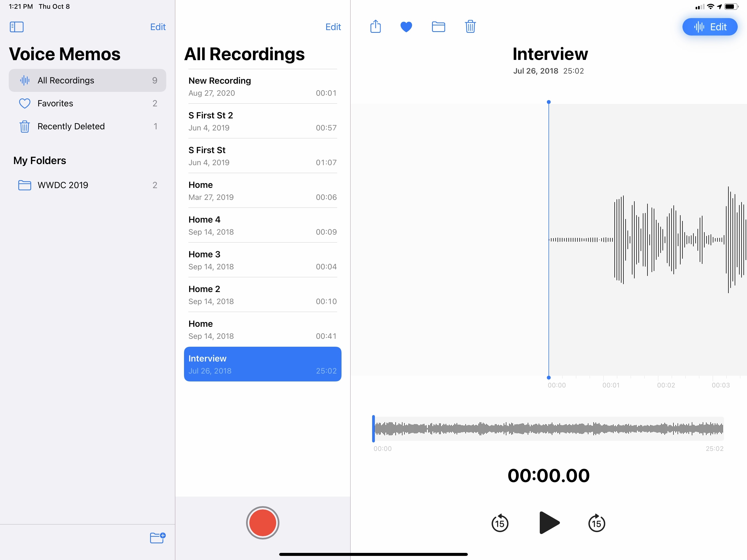Open Recently Deleted folder
This screenshot has width=747, height=560.
87,126
